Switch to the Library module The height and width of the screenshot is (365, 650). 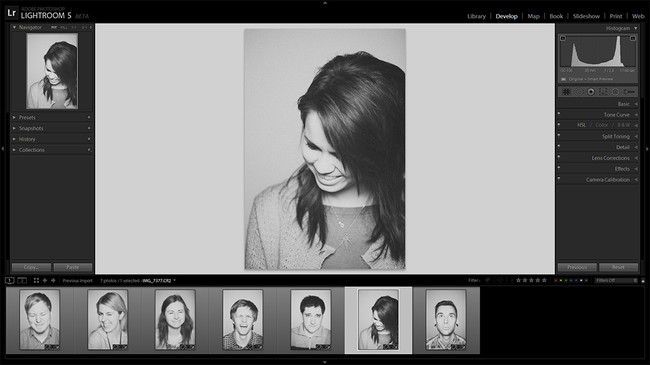pyautogui.click(x=476, y=16)
